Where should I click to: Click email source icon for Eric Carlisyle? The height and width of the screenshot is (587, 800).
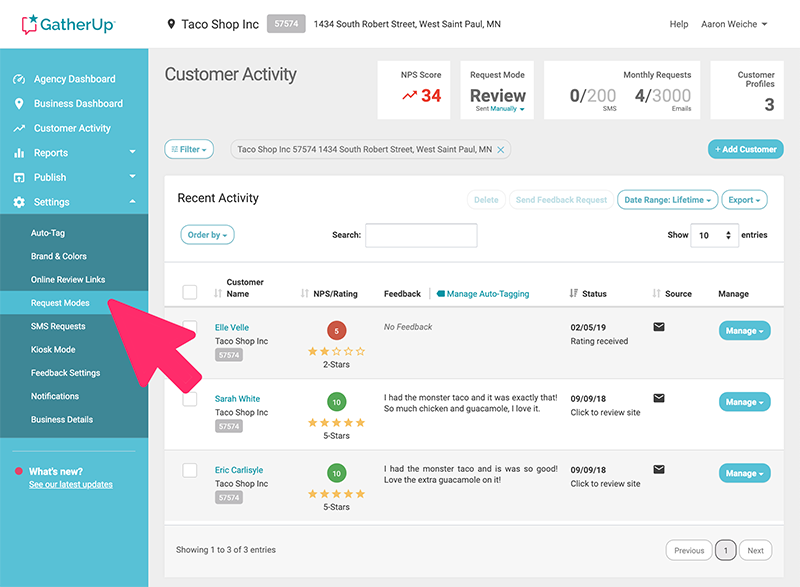(659, 470)
